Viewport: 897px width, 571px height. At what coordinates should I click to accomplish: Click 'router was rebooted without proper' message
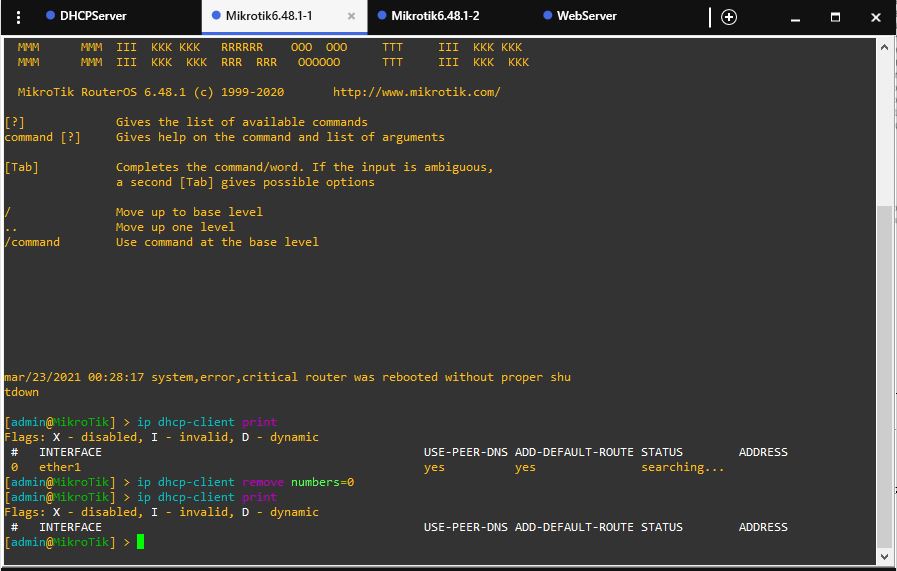click(x=424, y=377)
